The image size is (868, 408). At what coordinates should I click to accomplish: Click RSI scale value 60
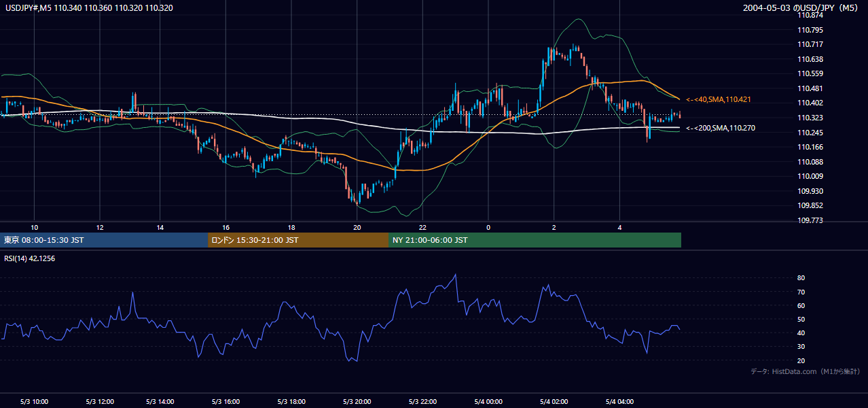pos(801,305)
